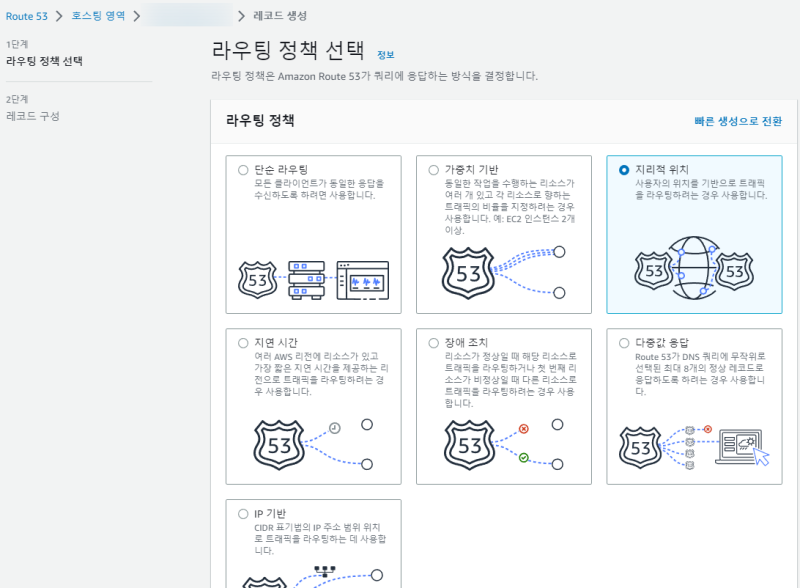The image size is (800, 588).
Task: Select the 지연 시간 radio button
Action: [243, 343]
